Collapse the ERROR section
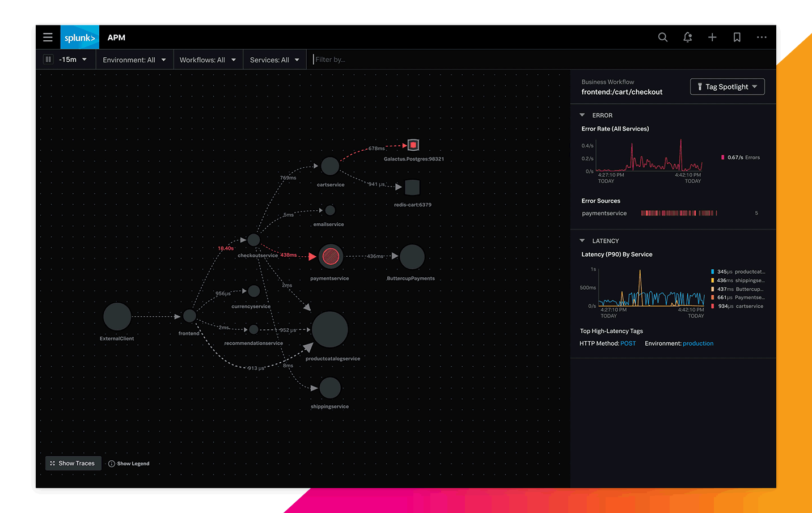Screen dimensions: 812x513 (582, 115)
